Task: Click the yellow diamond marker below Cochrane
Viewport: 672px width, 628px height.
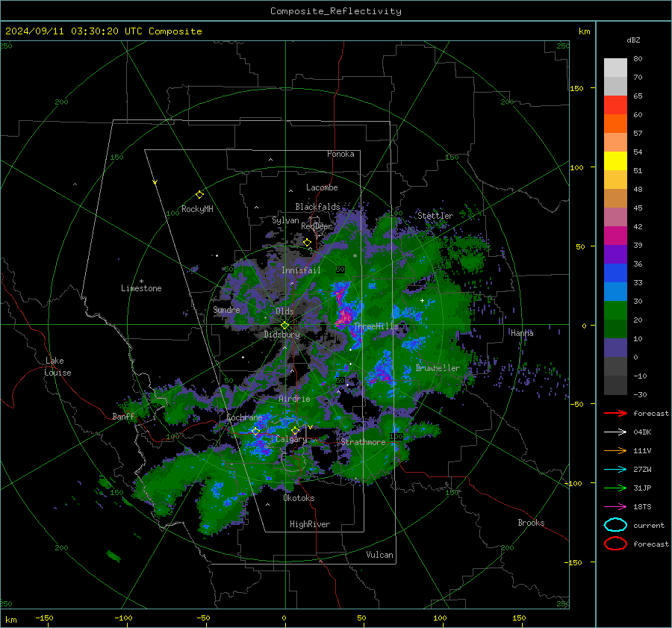Action: (x=256, y=431)
